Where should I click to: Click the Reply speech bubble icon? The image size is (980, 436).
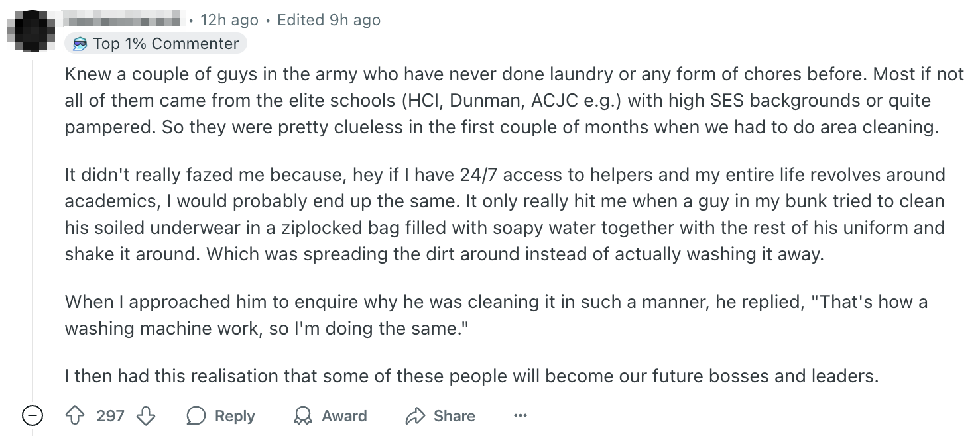[x=196, y=416]
